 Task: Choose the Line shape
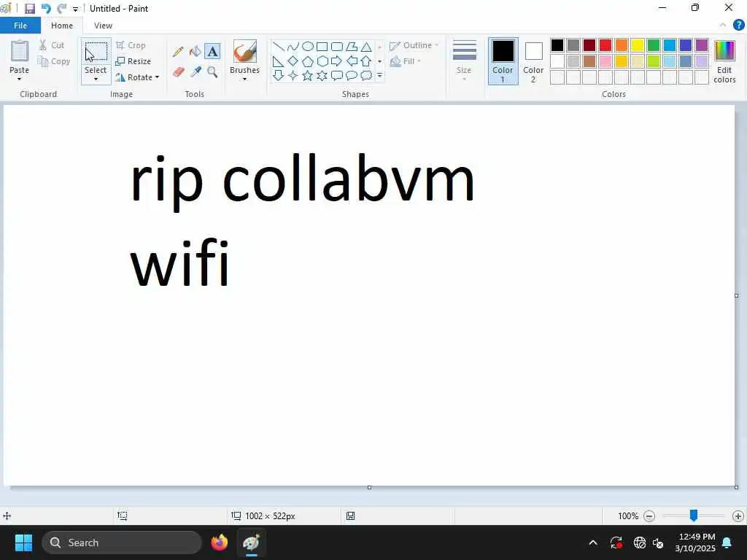point(279,46)
